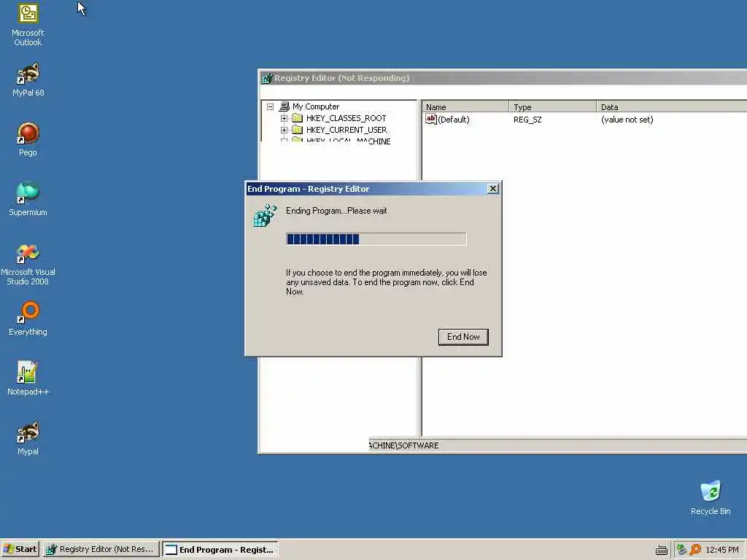Image resolution: width=747 pixels, height=560 pixels.
Task: Select the (Default) value name
Action: (454, 120)
